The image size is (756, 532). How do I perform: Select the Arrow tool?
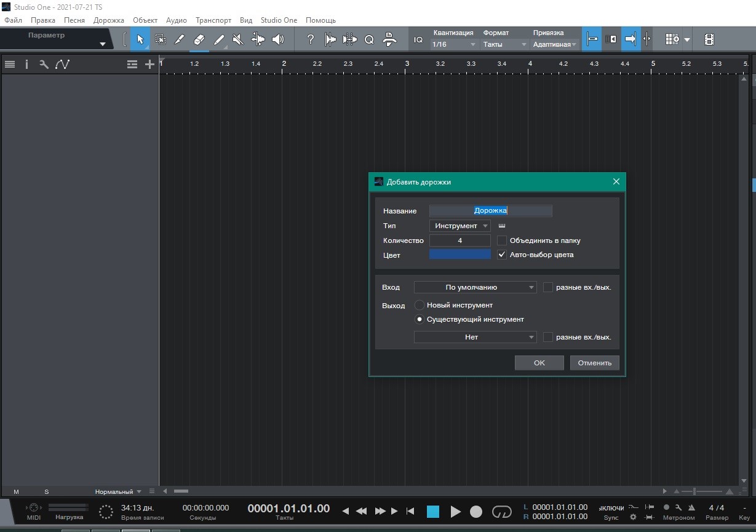point(140,39)
